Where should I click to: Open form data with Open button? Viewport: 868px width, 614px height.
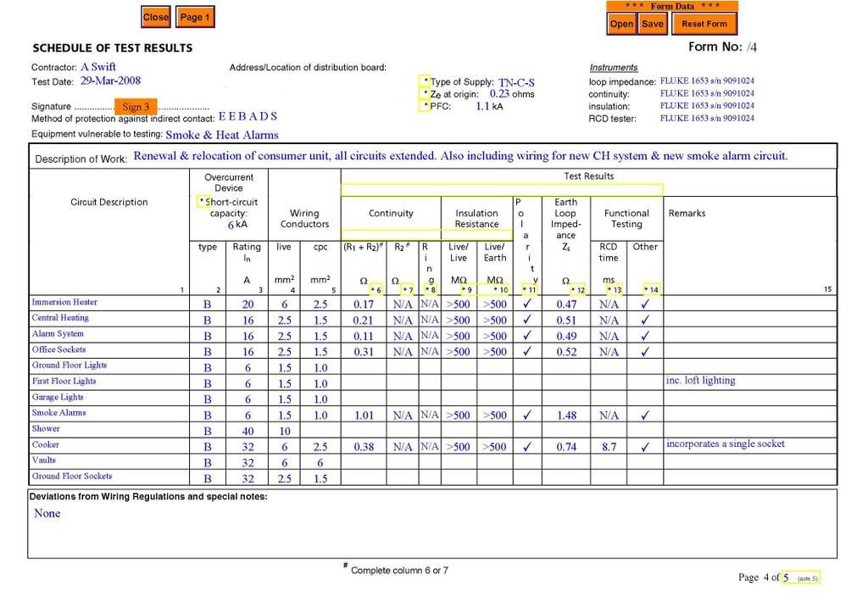(621, 25)
